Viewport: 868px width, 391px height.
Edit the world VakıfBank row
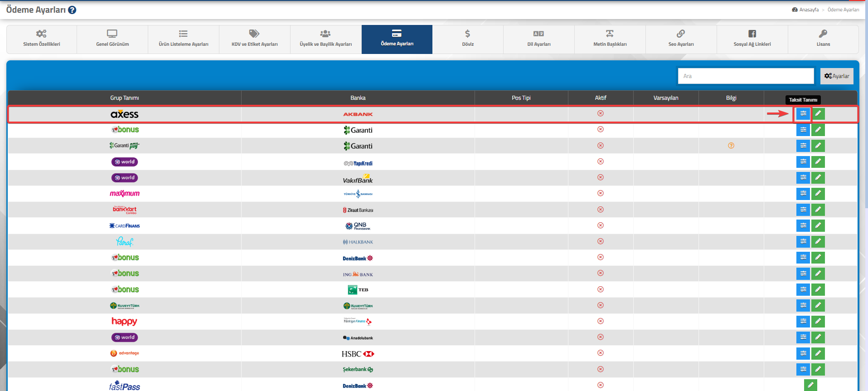point(818,177)
